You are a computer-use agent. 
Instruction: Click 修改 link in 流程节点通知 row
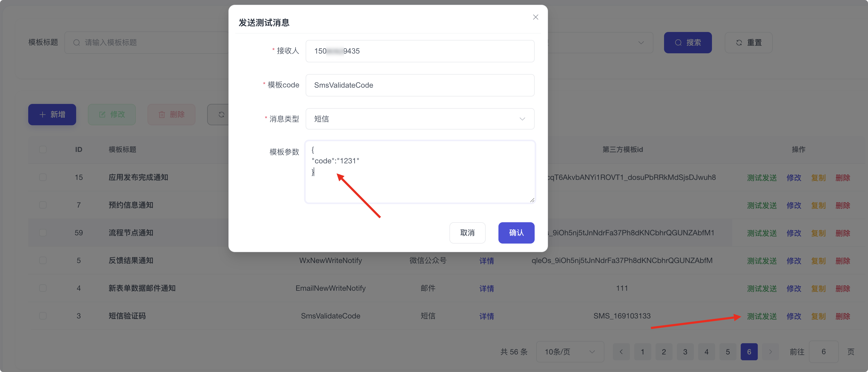coord(793,233)
